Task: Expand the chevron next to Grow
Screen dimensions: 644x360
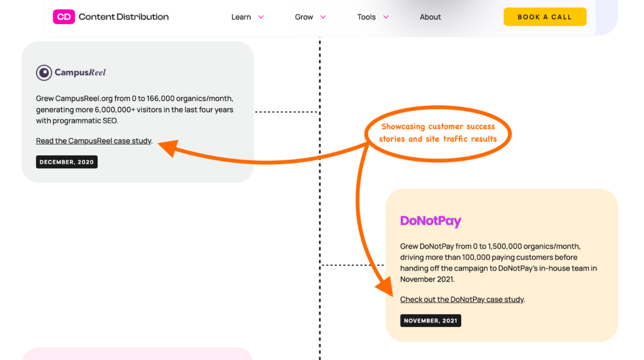Action: point(323,17)
